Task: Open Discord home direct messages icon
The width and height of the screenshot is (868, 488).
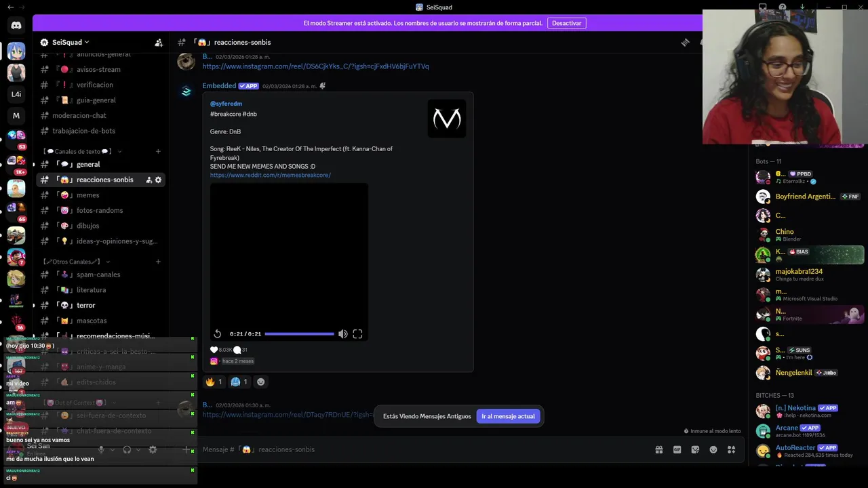Action: coord(16,25)
